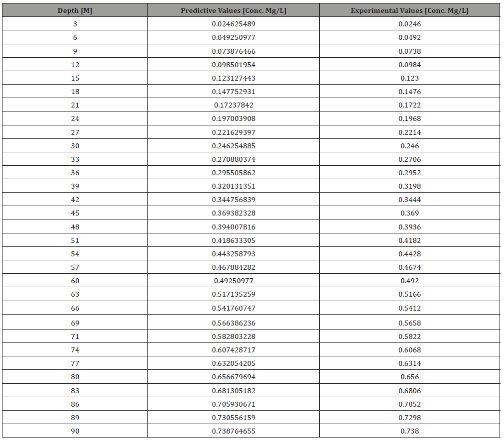Image resolution: width=504 pixels, height=444 pixels.
Task: Select predictive value 0.566386236
Action: tap(234, 324)
